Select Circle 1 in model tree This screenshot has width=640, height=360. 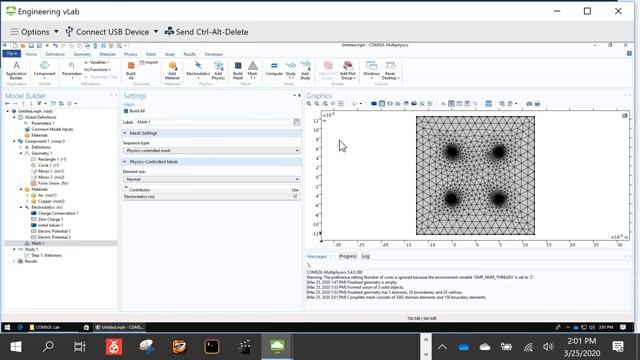pyautogui.click(x=45, y=165)
